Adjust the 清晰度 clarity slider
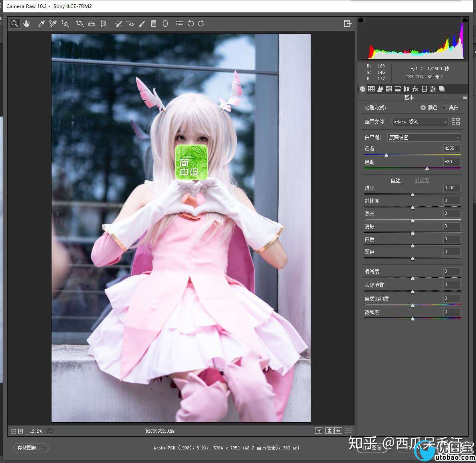The width and height of the screenshot is (476, 463). coord(413,278)
